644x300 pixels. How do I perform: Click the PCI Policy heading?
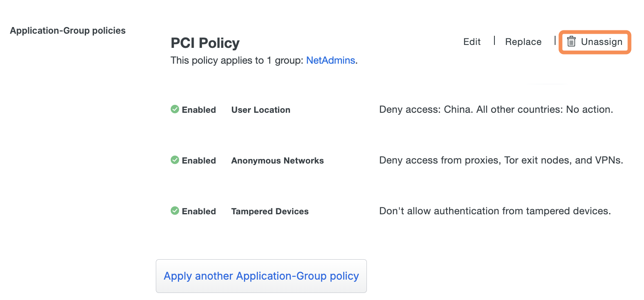[x=205, y=43]
